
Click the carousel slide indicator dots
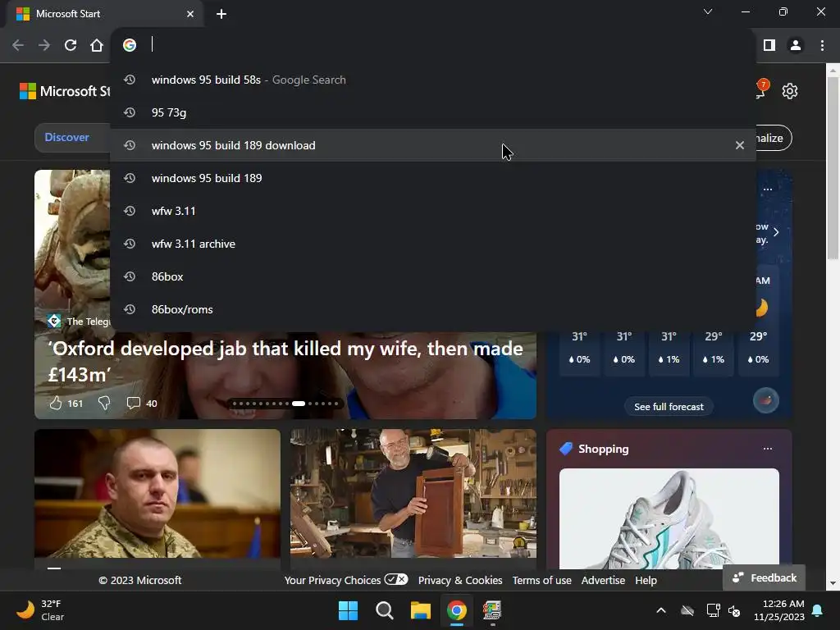coord(285,404)
